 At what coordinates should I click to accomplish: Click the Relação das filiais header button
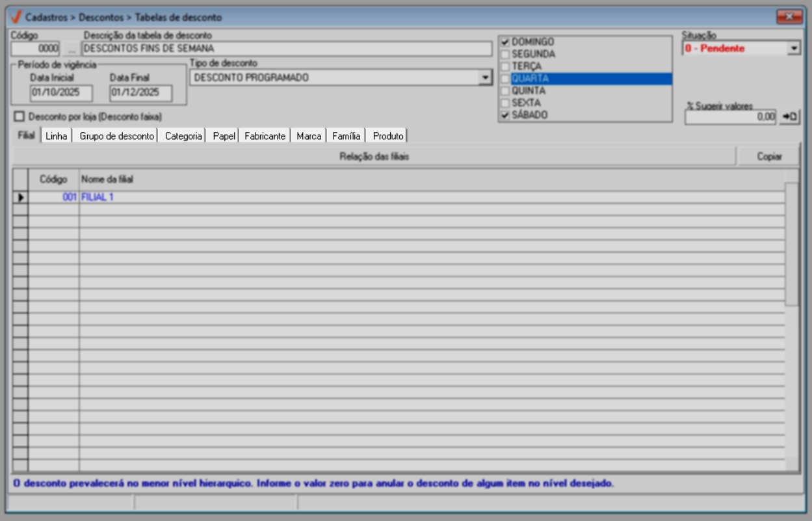coord(374,157)
